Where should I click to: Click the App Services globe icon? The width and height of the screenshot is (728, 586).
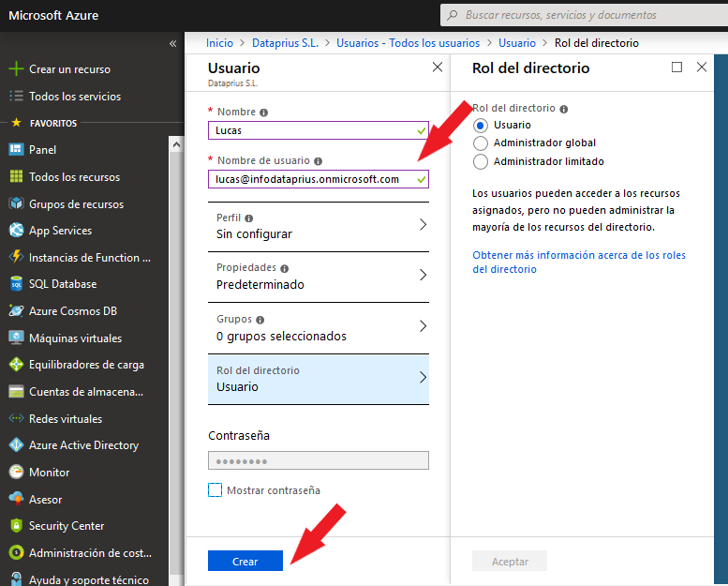(16, 230)
